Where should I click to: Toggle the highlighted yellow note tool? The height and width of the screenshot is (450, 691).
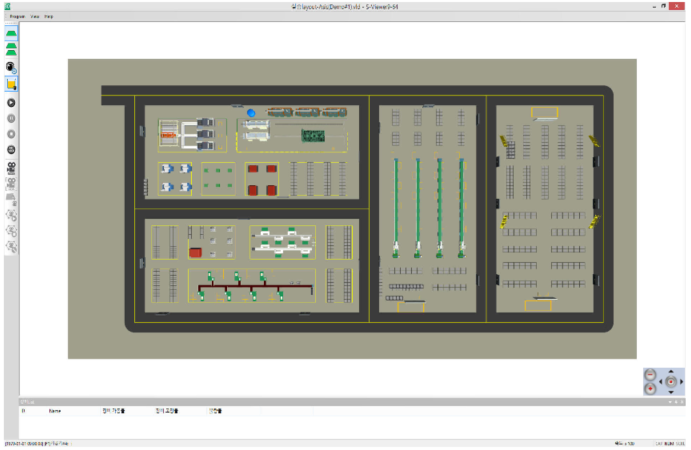tap(11, 84)
